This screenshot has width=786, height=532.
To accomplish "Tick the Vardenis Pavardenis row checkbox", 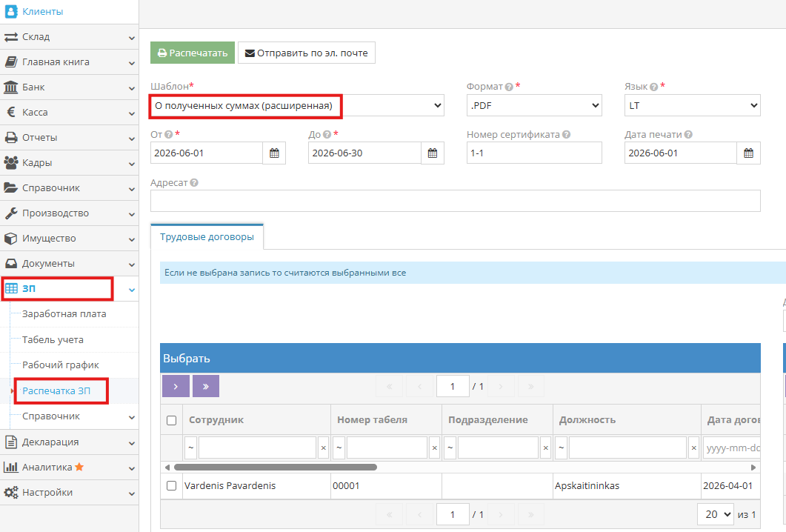I will (171, 485).
